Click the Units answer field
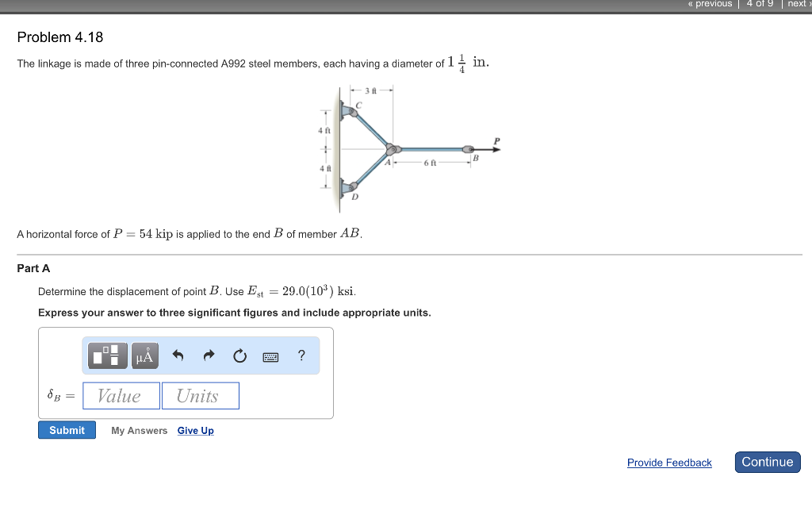 200,396
